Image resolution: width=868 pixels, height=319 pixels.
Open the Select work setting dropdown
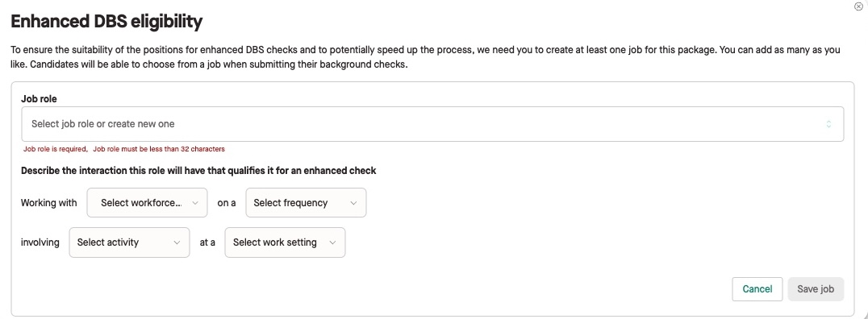(285, 242)
